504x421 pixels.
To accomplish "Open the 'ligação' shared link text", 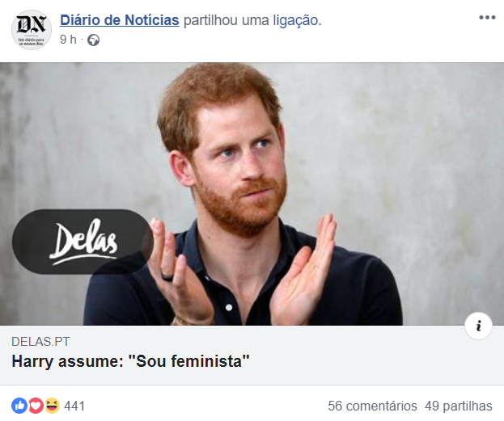I will 295,20.
